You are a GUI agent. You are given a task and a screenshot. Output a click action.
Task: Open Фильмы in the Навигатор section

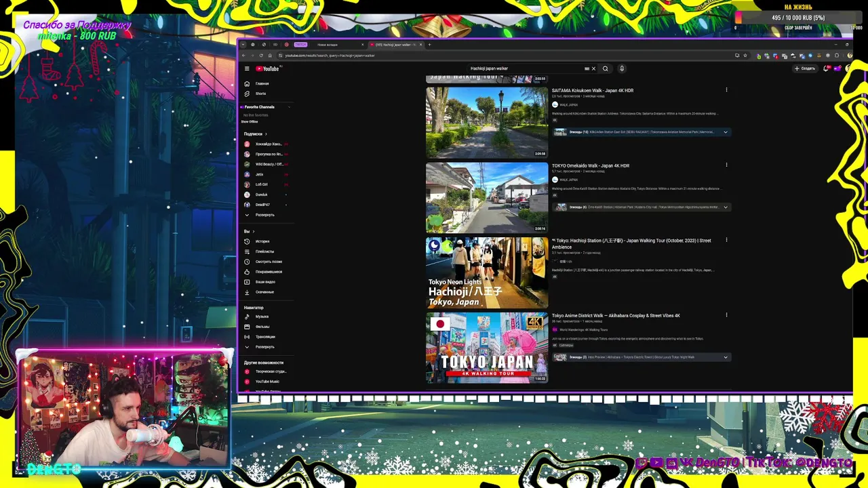coord(262,327)
